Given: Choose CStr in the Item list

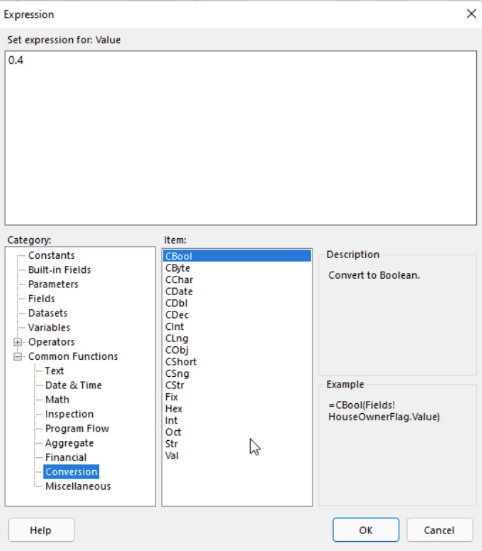Looking at the screenshot, I should pos(175,385).
